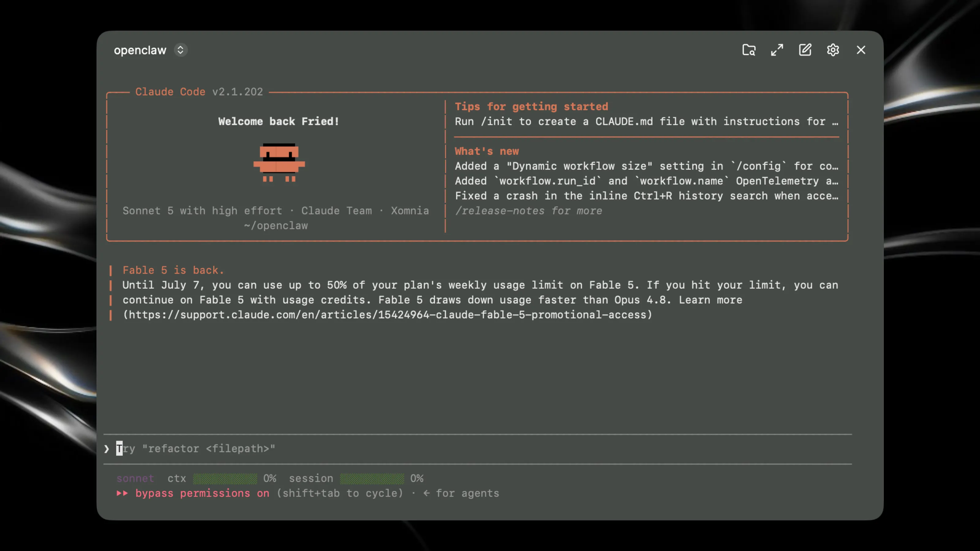
Task: Open settings gear icon
Action: pos(833,50)
